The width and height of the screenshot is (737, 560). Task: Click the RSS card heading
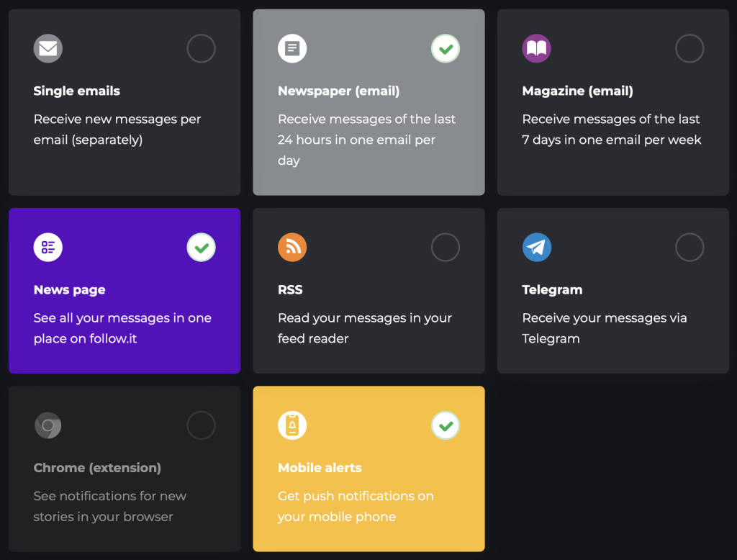pyautogui.click(x=290, y=290)
